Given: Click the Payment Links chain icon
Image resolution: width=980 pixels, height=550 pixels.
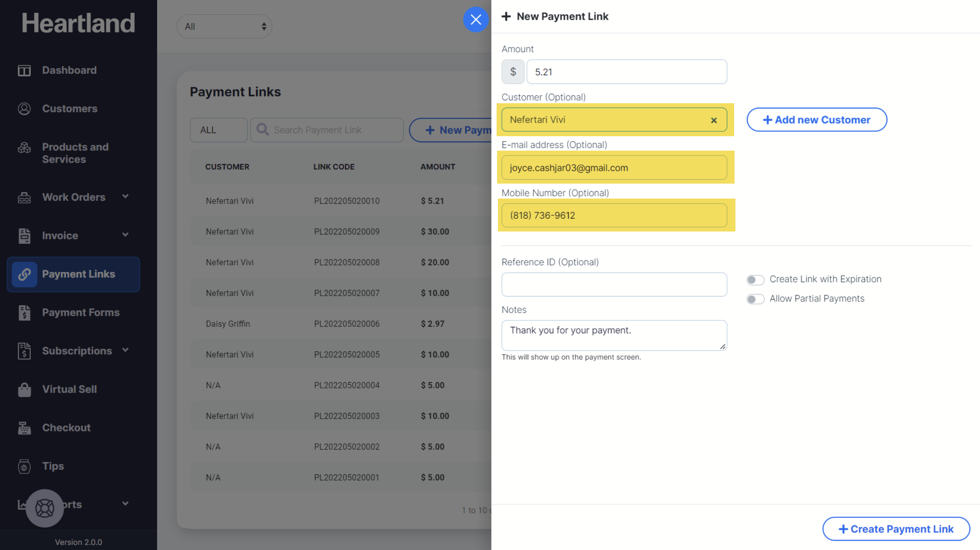Looking at the screenshot, I should (24, 274).
